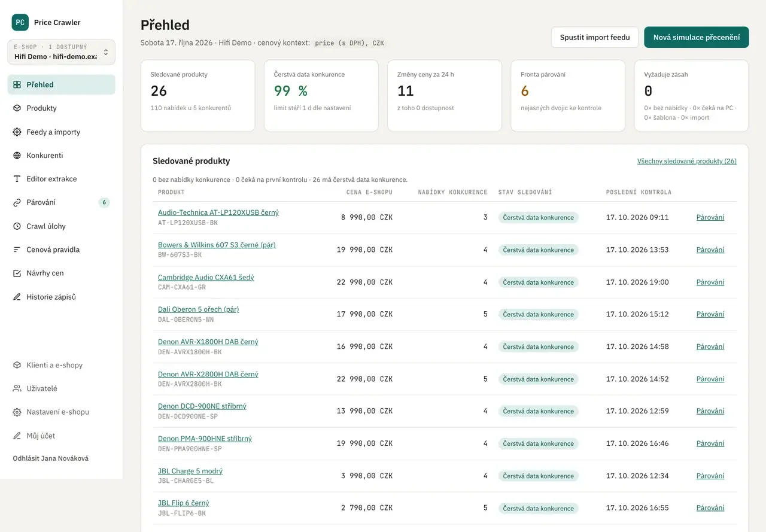Start a Nová simulace přecenění
The image size is (766, 532).
[697, 37]
